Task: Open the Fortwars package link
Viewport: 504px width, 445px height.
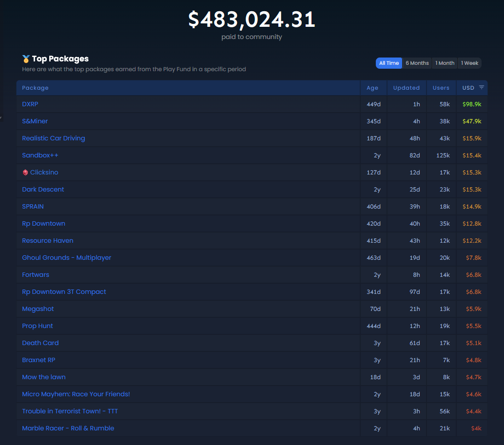Action: click(x=36, y=274)
